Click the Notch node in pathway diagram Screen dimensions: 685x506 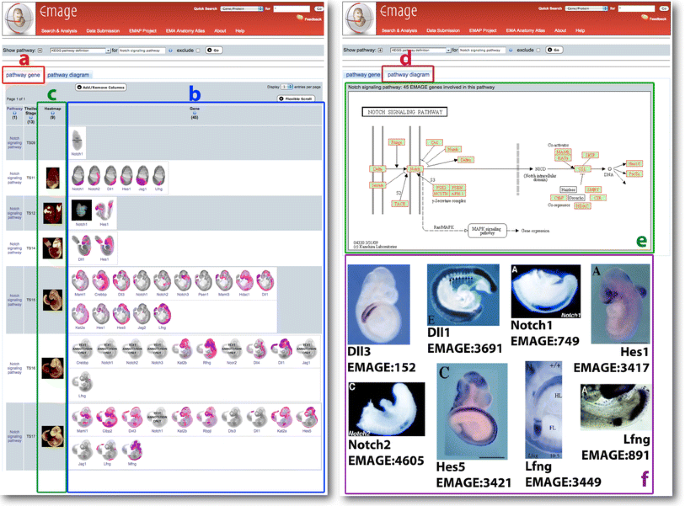414,169
